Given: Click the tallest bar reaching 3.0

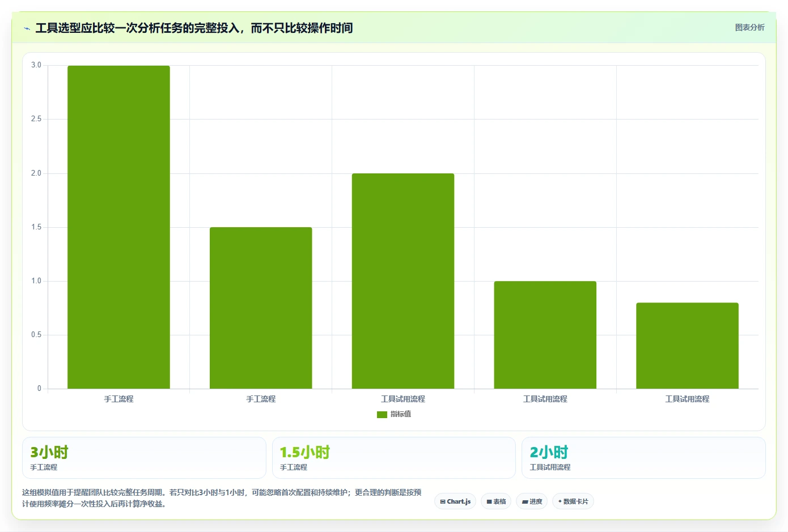Looking at the screenshot, I should (118, 227).
